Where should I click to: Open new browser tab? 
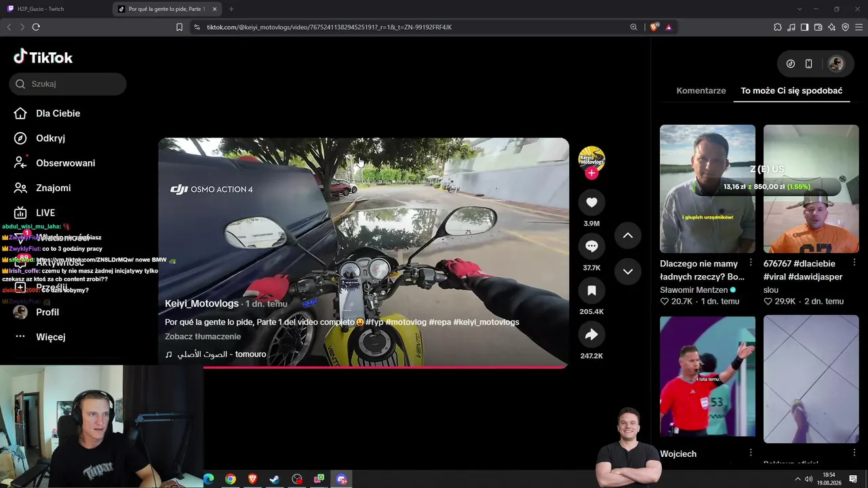tap(231, 9)
